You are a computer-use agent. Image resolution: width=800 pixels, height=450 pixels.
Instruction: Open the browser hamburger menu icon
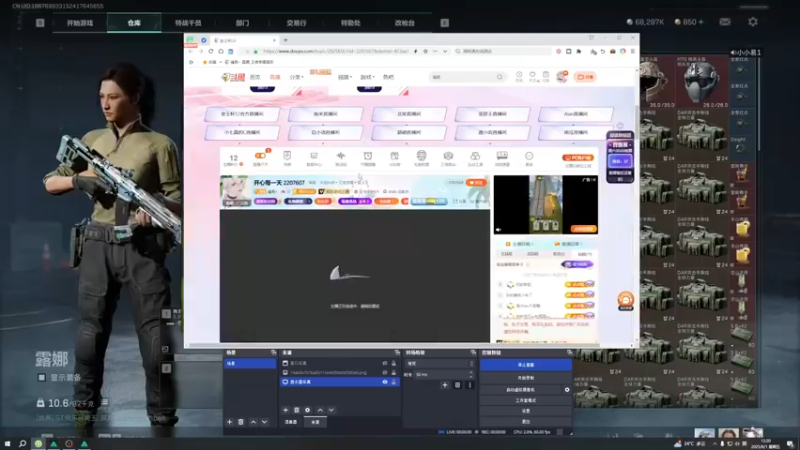tap(633, 52)
